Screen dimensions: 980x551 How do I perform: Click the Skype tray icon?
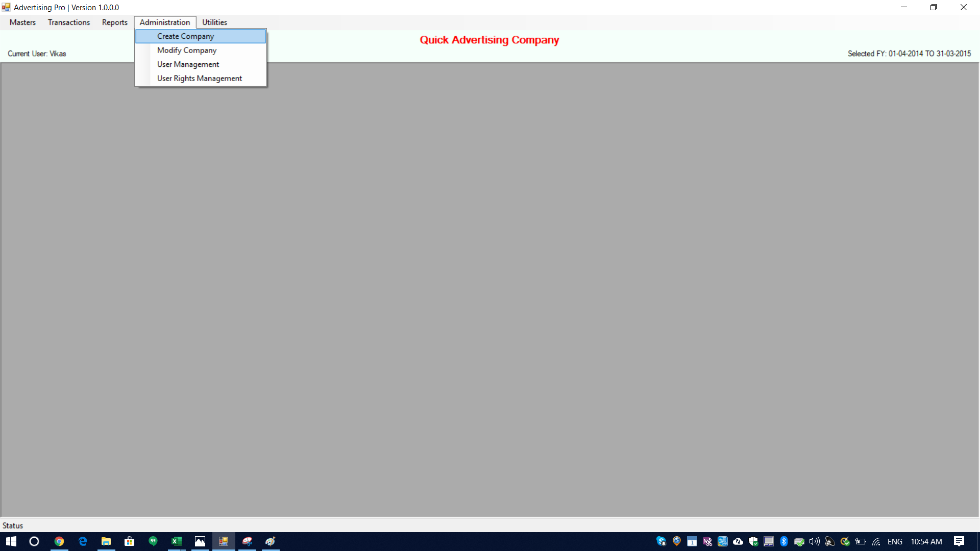coord(661,541)
